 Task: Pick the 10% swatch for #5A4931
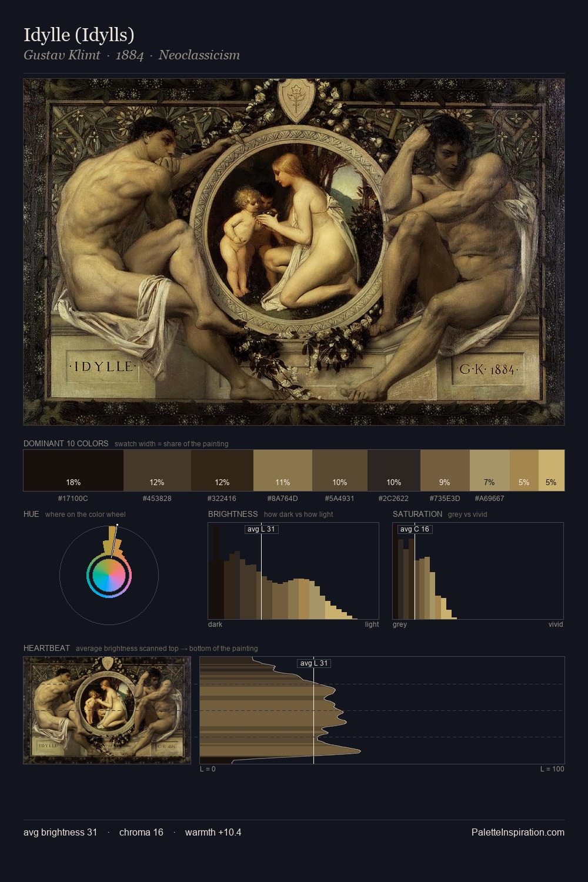(340, 470)
